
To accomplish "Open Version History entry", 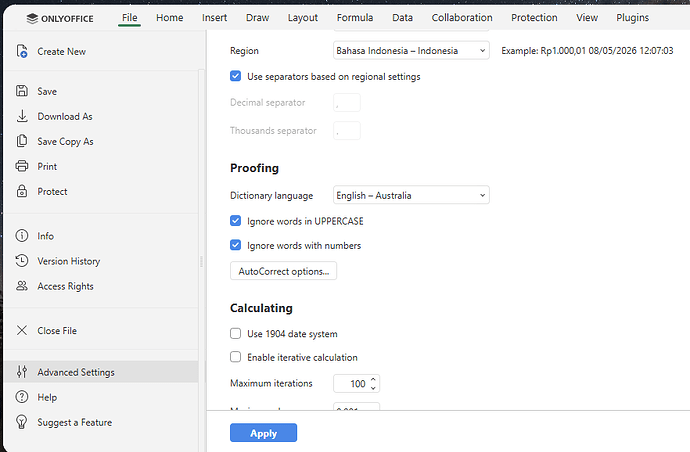I will pyautogui.click(x=101, y=261).
